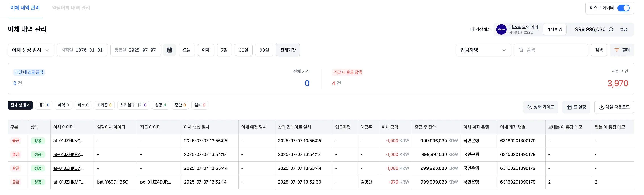Open the 입금자명 search type dropdown
644x195 pixels.
[483, 50]
